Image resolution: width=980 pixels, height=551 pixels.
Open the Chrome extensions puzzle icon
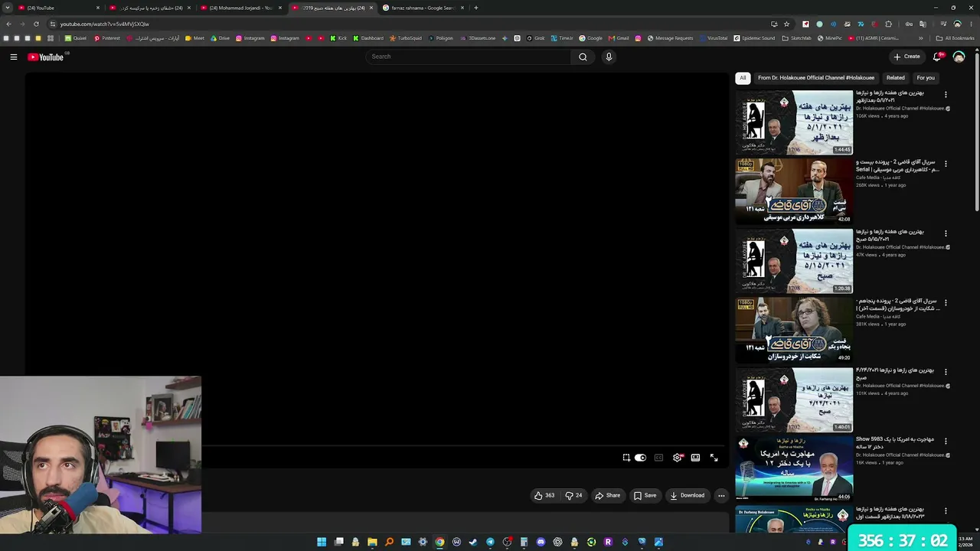coord(888,24)
